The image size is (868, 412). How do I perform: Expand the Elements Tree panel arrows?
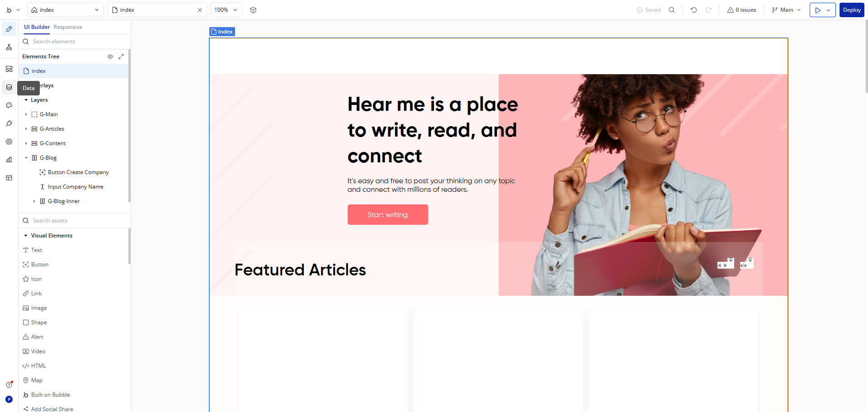click(121, 57)
